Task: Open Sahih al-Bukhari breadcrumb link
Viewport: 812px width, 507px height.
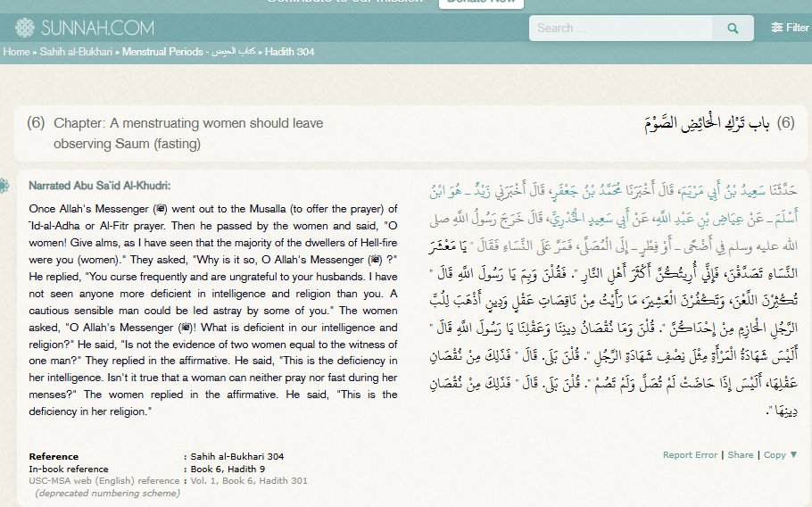Action: [76, 52]
